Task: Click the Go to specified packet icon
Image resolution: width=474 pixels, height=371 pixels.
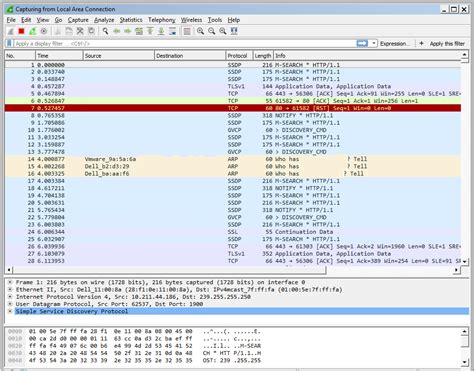Action: coord(139,31)
